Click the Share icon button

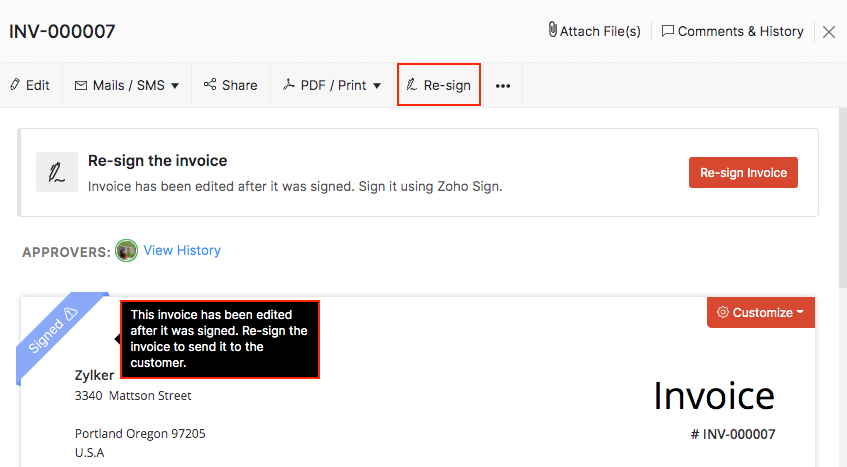tap(230, 85)
